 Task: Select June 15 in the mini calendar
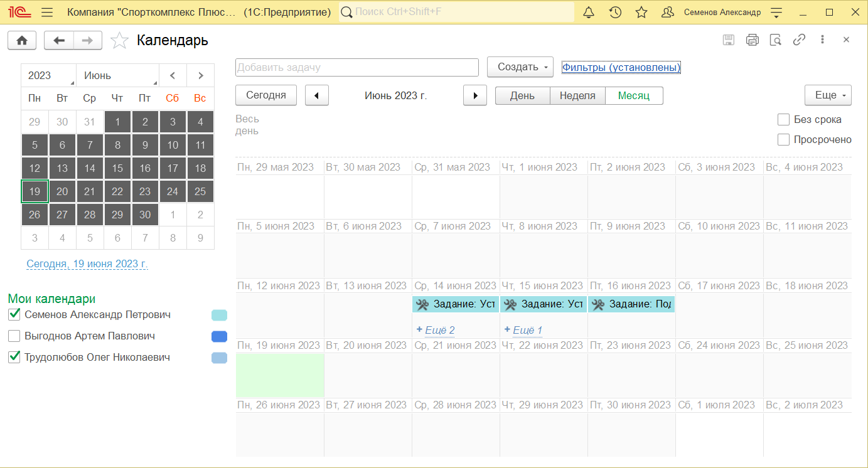click(x=117, y=168)
